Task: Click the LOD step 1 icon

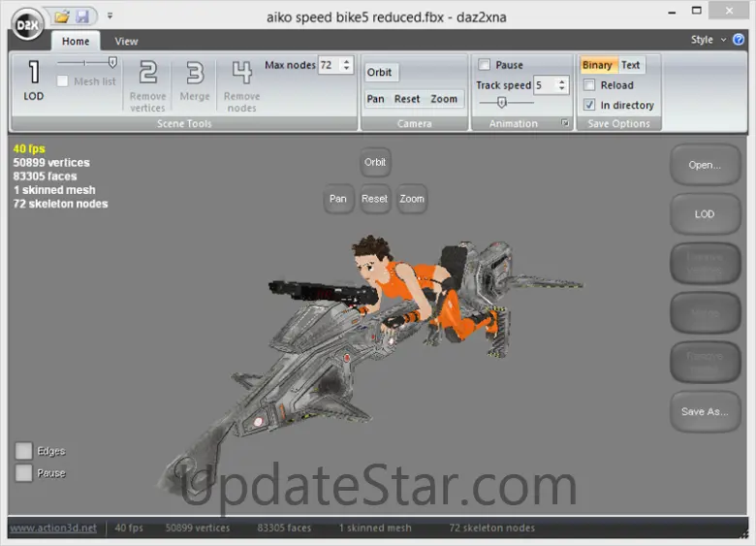Action: (34, 73)
